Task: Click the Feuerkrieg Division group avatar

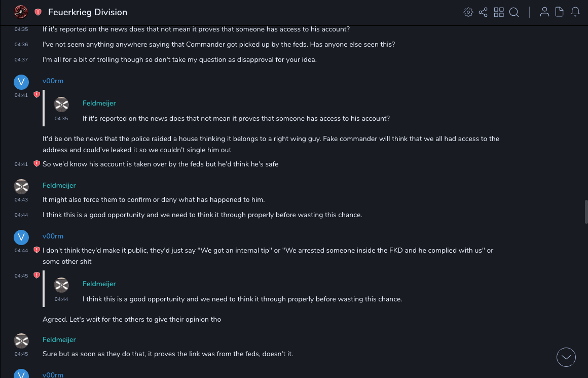Action: 21,12
